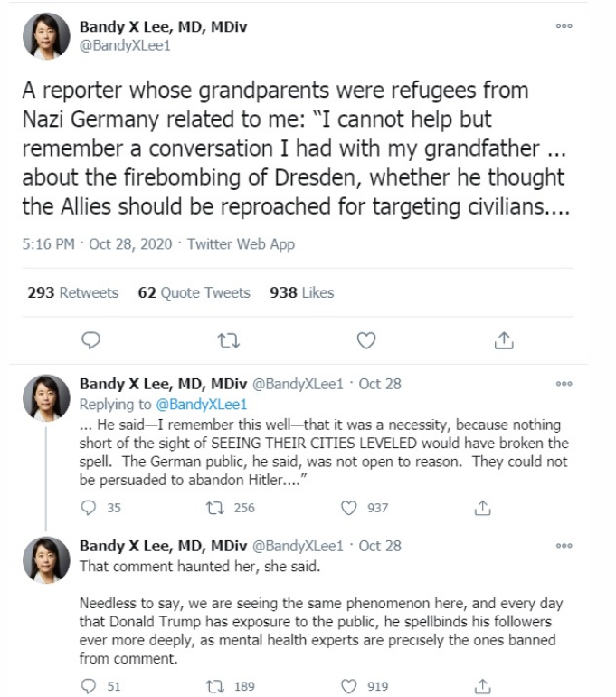Retweet the reply with 256 retweets
This screenshot has width=616, height=697.
215,508
